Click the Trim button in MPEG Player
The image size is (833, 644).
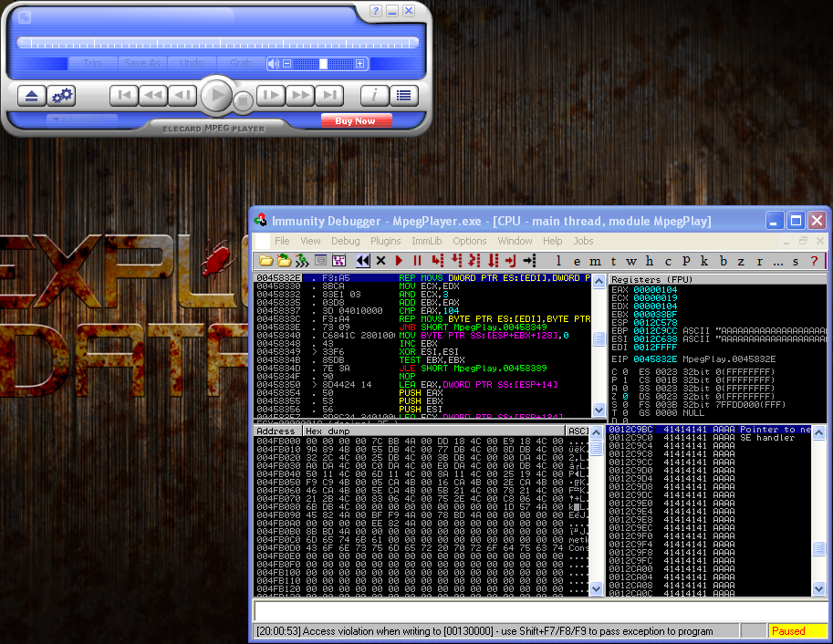pos(93,63)
